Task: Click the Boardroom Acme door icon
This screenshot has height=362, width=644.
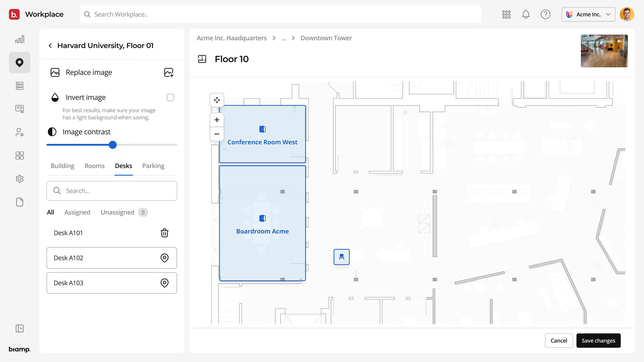Action: tap(262, 218)
